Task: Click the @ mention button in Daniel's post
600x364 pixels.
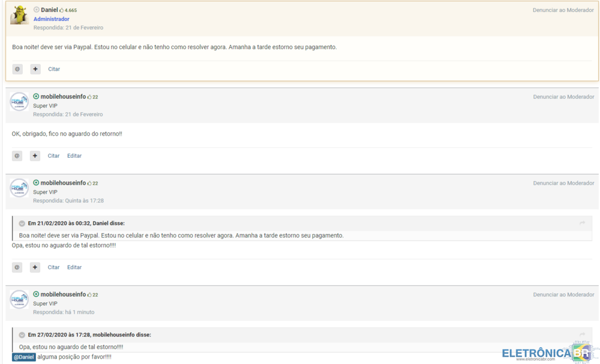Action: point(17,69)
